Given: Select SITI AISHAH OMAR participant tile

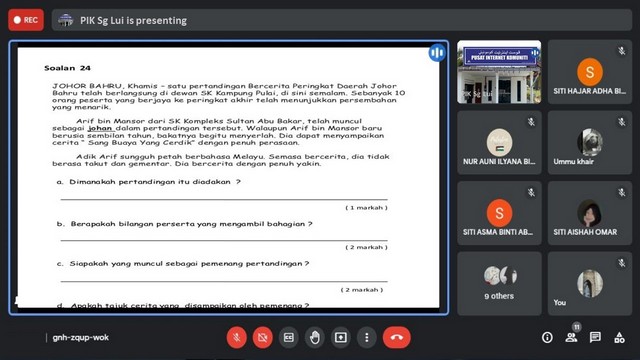Looking at the screenshot, I should (x=590, y=213).
